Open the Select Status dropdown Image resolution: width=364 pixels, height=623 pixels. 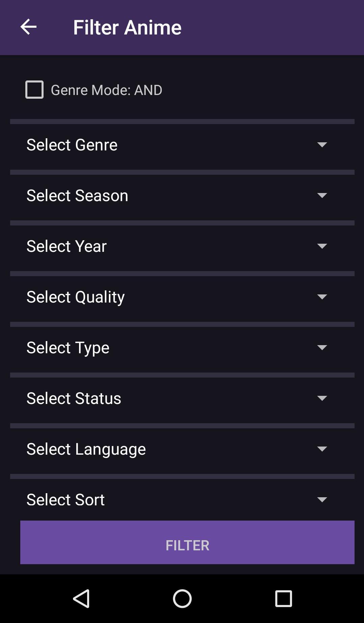[x=182, y=398]
